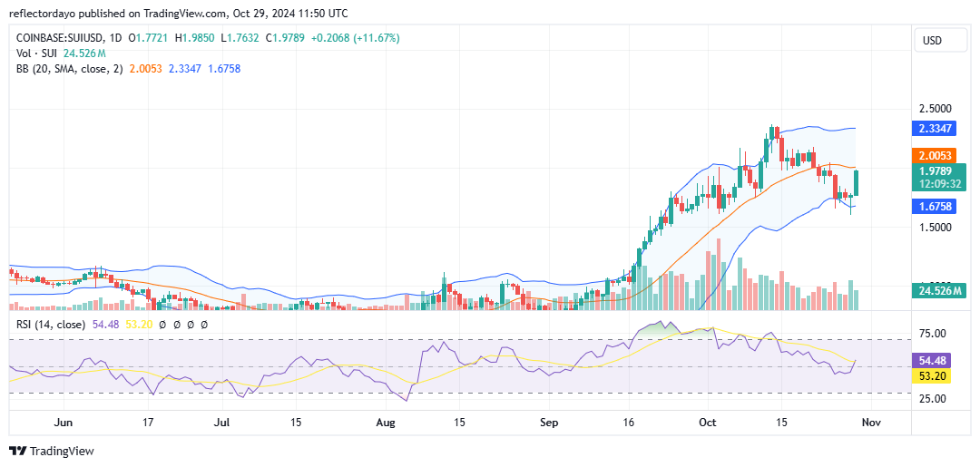
Task: Click the yellow RSI-MA value 53.20 in legend
Action: [139, 325]
